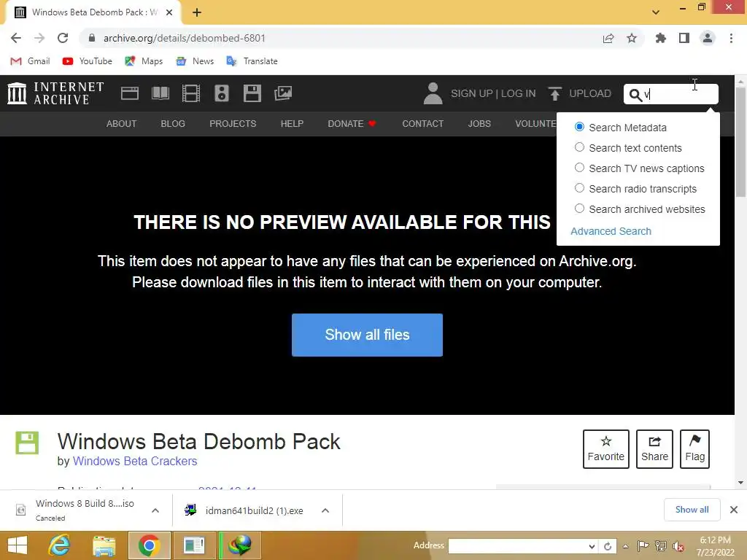
Task: Click the green software item icon beside the title
Action: [27, 443]
